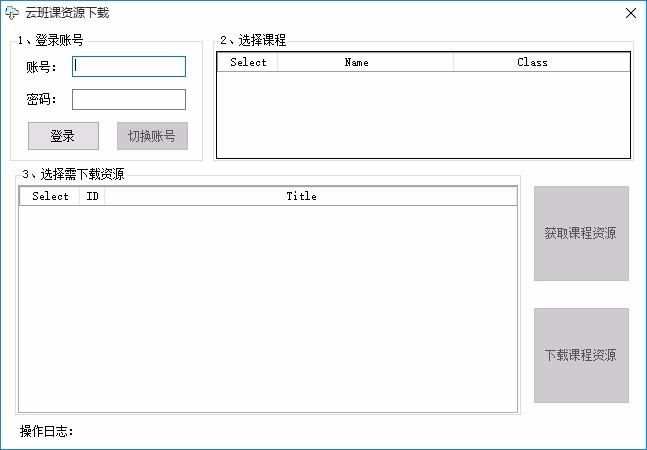
Task: Click the 登录 login button
Action: pyautogui.click(x=63, y=136)
